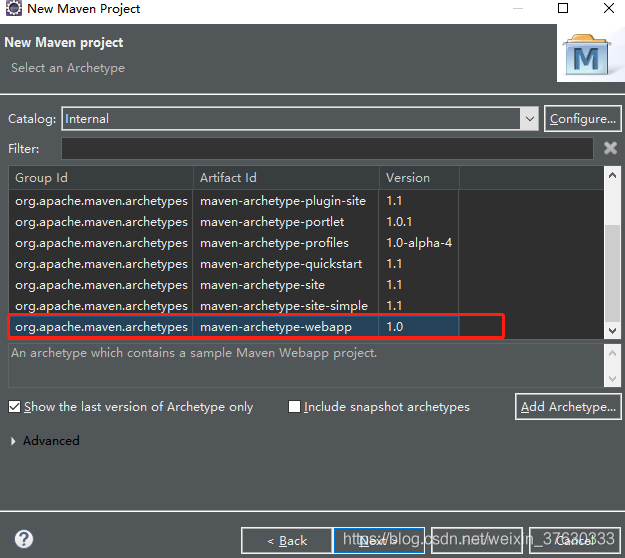Image resolution: width=625 pixels, height=558 pixels.
Task: Select maven-archetype-quickstart row
Action: tap(306, 264)
